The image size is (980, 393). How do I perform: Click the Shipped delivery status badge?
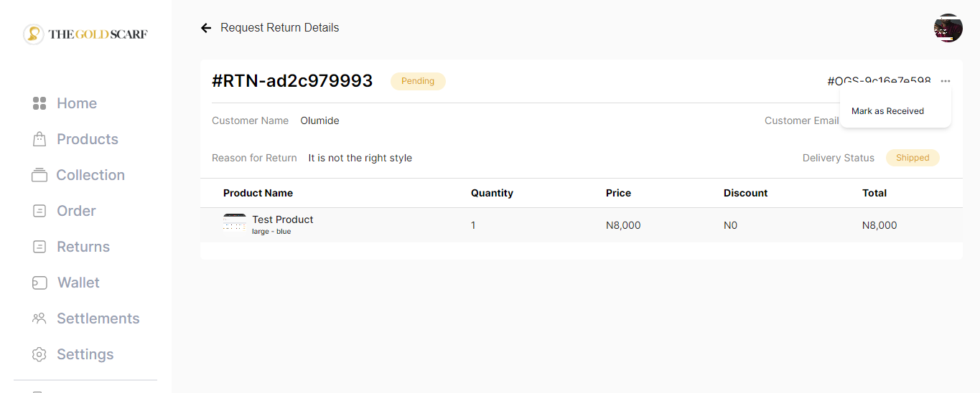[x=913, y=158]
